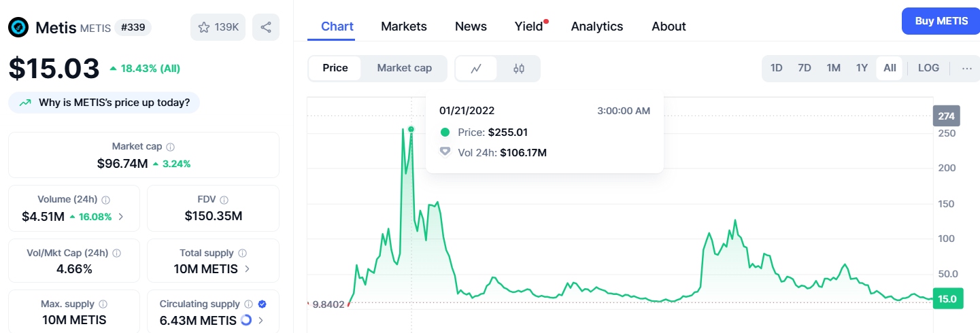The height and width of the screenshot is (333, 980).
Task: Open the share icon button
Action: point(266,27)
